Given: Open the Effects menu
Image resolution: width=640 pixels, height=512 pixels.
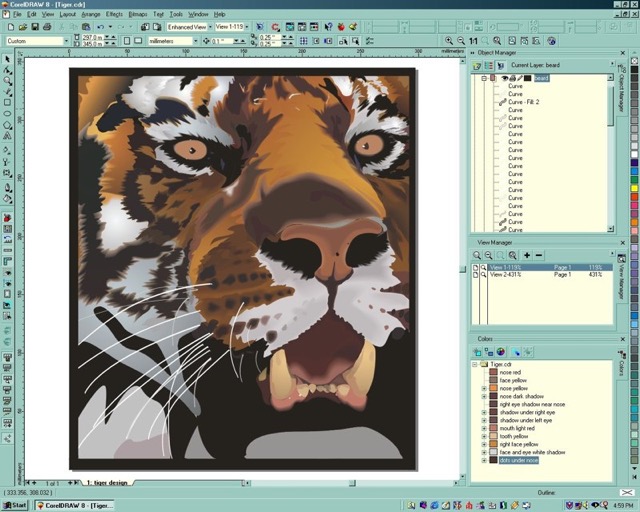Looking at the screenshot, I should tap(114, 14).
